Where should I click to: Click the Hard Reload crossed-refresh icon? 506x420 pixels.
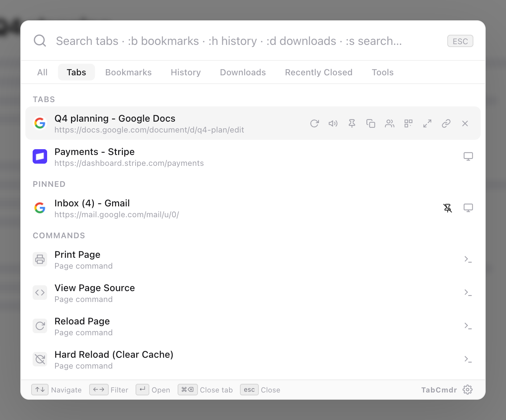(40, 359)
